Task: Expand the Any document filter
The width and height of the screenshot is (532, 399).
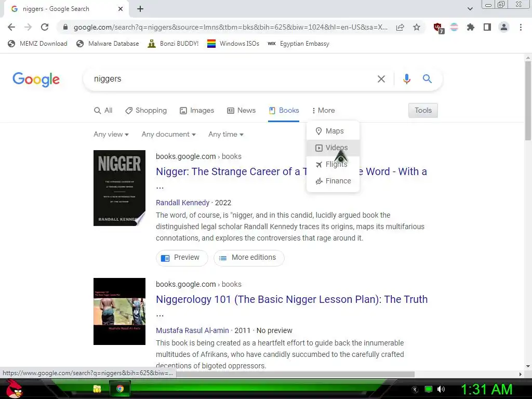Action: (169, 135)
